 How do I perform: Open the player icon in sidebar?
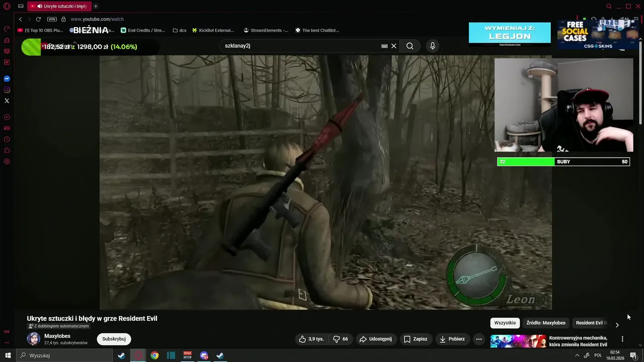[7, 117]
